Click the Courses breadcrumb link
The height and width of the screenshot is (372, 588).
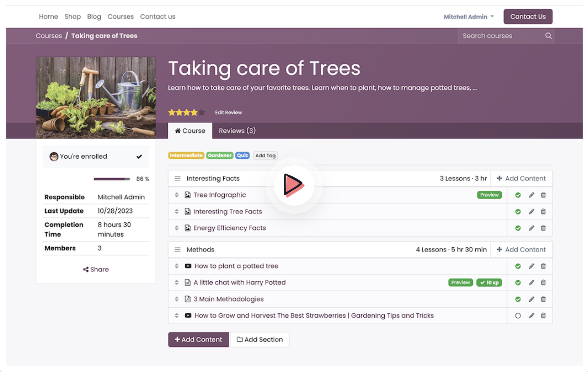tap(49, 36)
